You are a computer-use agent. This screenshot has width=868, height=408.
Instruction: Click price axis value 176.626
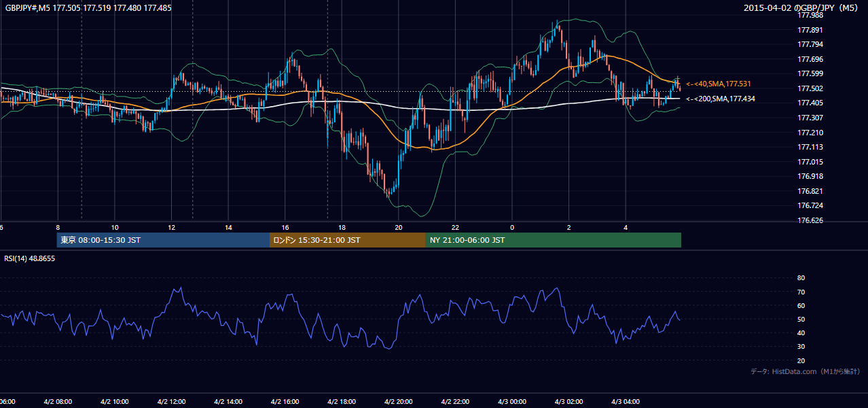click(811, 220)
